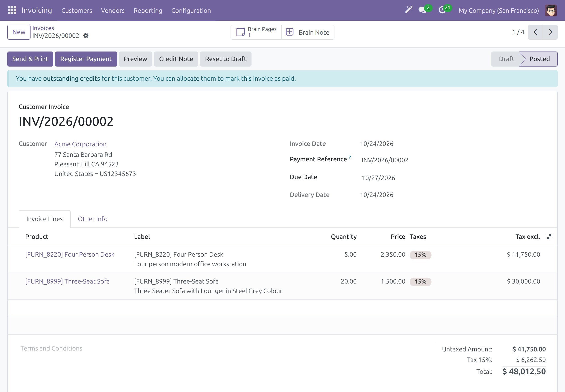Click the Due Date field 10/27/2026
565x392 pixels.
click(378, 178)
